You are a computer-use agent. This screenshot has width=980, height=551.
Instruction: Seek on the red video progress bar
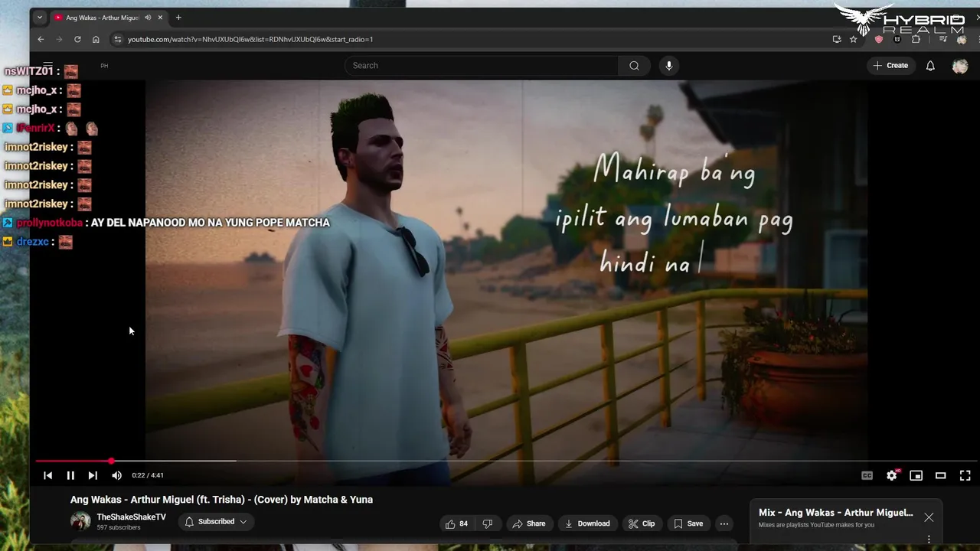tap(505, 461)
